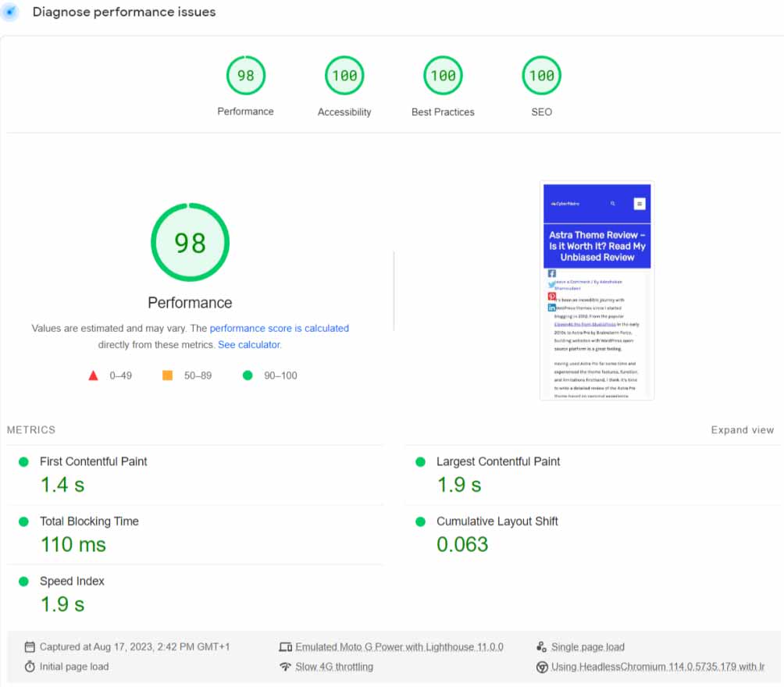Open the See calculator link

click(249, 344)
